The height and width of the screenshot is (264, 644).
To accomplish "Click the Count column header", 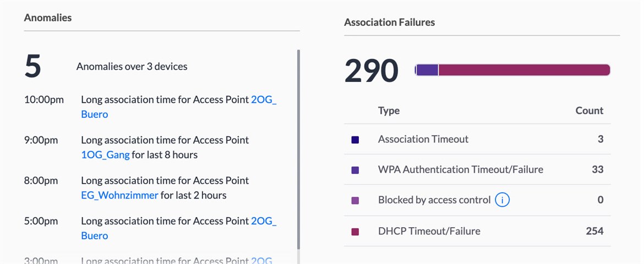I will click(590, 111).
